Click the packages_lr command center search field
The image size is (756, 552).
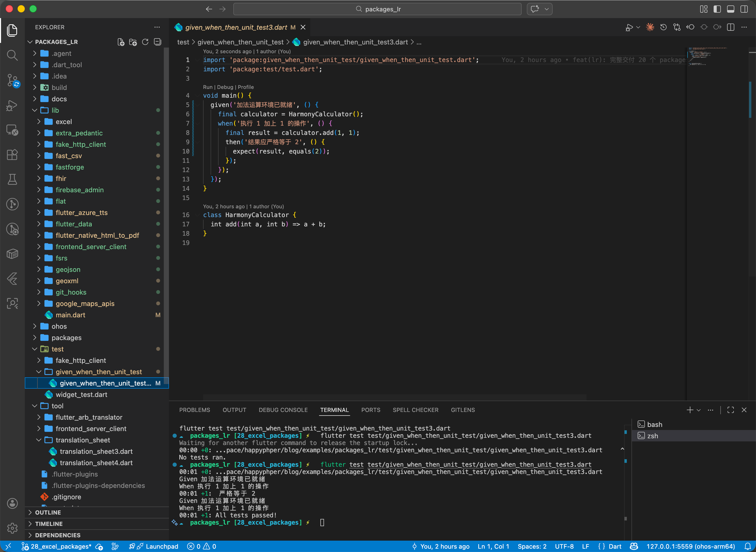(x=377, y=9)
